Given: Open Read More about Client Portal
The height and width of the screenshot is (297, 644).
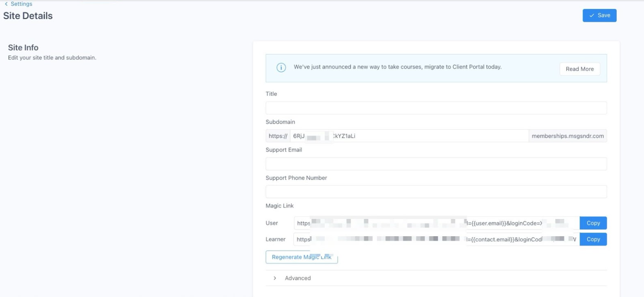Looking at the screenshot, I should 580,69.
